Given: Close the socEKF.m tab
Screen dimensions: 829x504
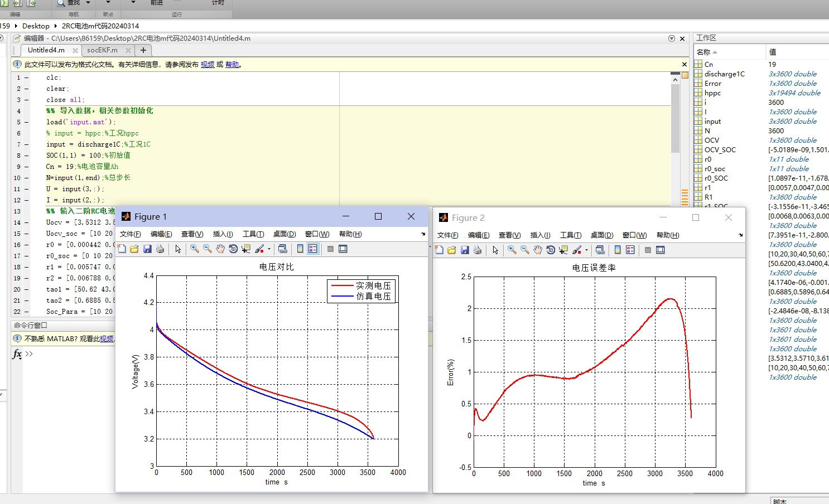Looking at the screenshot, I should coord(128,50).
